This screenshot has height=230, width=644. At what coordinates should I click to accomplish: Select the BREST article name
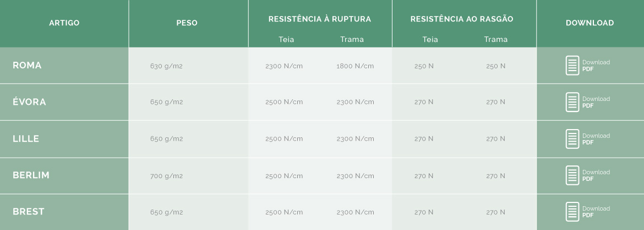28,211
